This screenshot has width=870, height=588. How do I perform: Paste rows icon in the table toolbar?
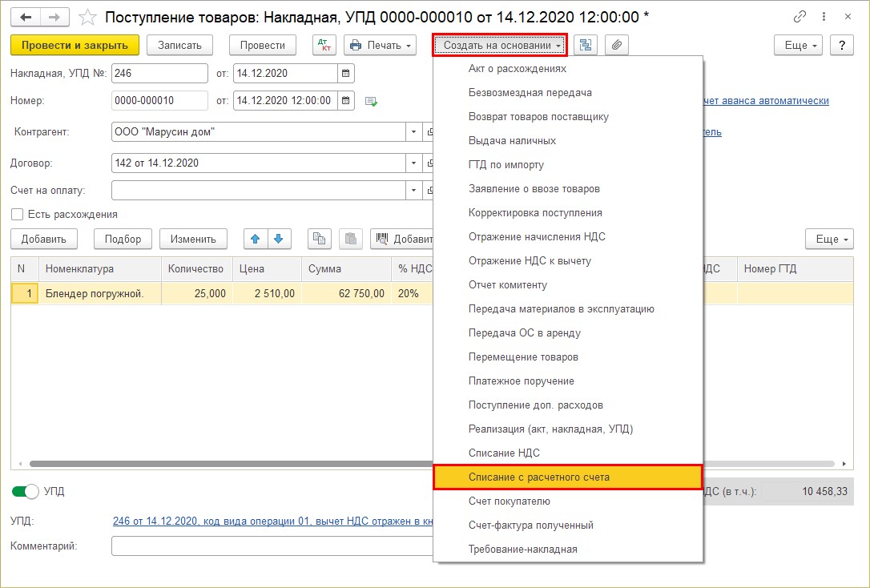[351, 239]
